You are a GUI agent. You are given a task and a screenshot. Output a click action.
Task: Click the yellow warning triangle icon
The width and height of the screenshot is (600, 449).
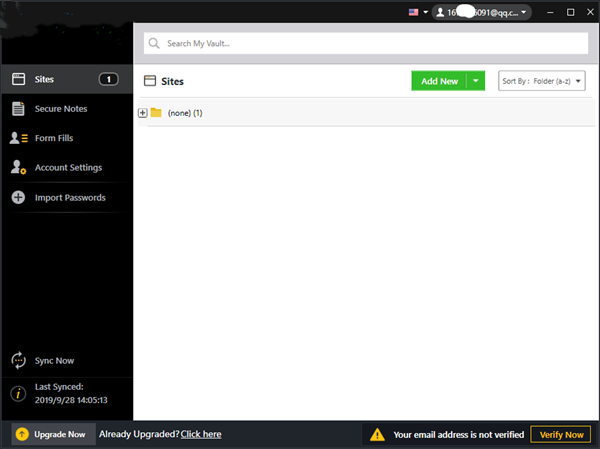pyautogui.click(x=377, y=435)
